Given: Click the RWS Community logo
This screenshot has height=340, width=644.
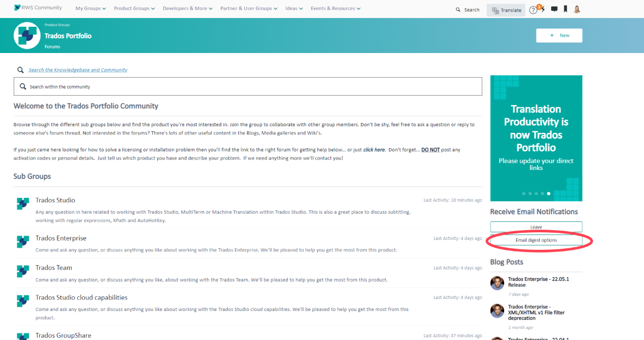Looking at the screenshot, I should (x=37, y=7).
